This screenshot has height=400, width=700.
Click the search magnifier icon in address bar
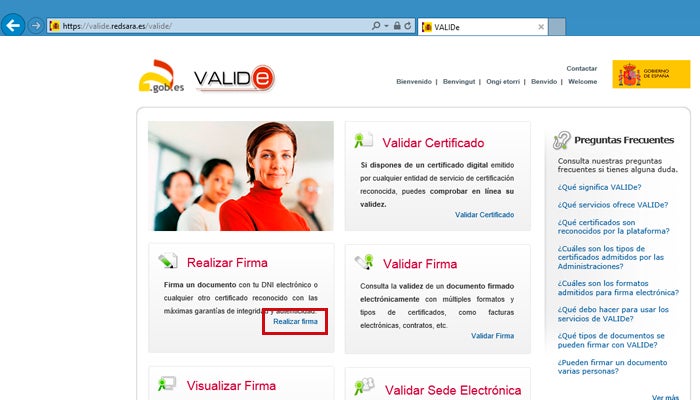(x=376, y=26)
